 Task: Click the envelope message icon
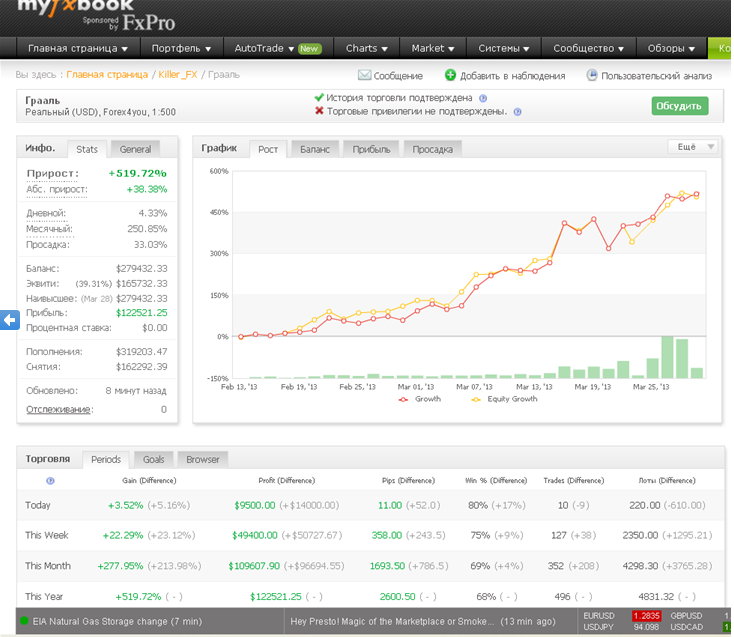click(364, 75)
